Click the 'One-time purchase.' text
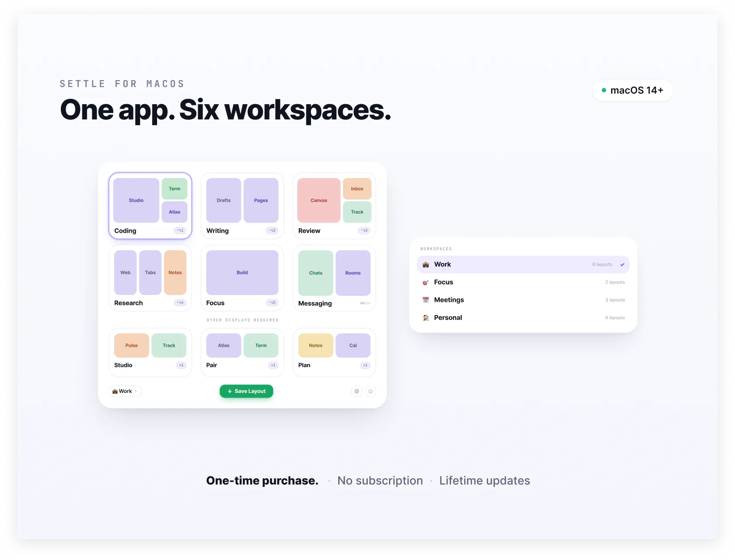The height and width of the screenshot is (560, 735). (262, 481)
